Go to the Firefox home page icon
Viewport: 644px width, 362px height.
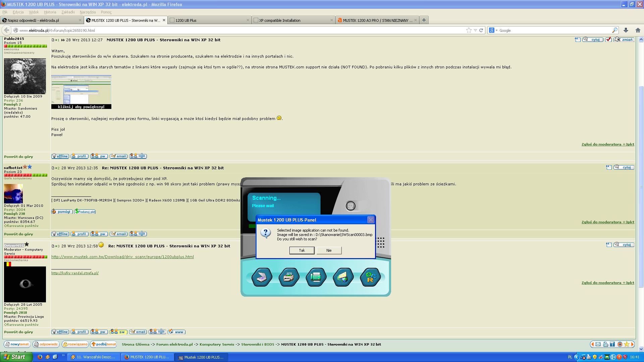click(x=638, y=30)
